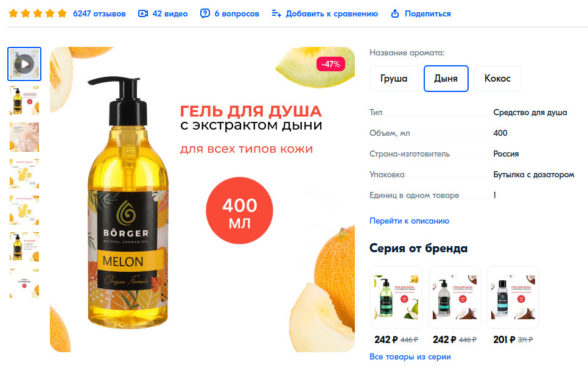The height and width of the screenshot is (368, 588).
Task: Open the 42 видео link
Action: pos(170,13)
